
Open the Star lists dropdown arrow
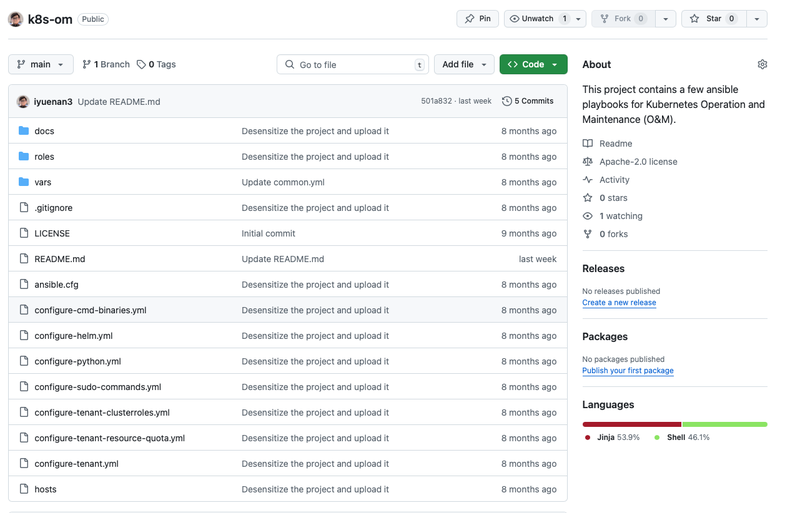click(757, 19)
